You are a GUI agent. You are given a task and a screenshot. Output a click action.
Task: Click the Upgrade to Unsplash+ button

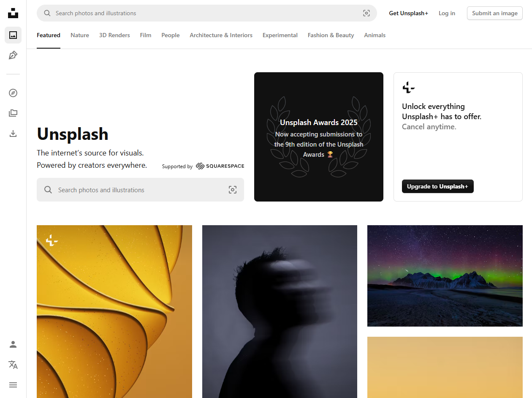pyautogui.click(x=438, y=186)
